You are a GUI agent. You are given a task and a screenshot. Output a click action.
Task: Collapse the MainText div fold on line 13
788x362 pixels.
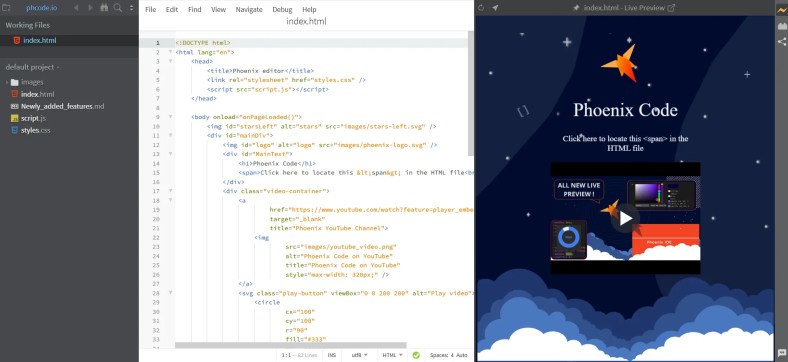tap(170, 154)
